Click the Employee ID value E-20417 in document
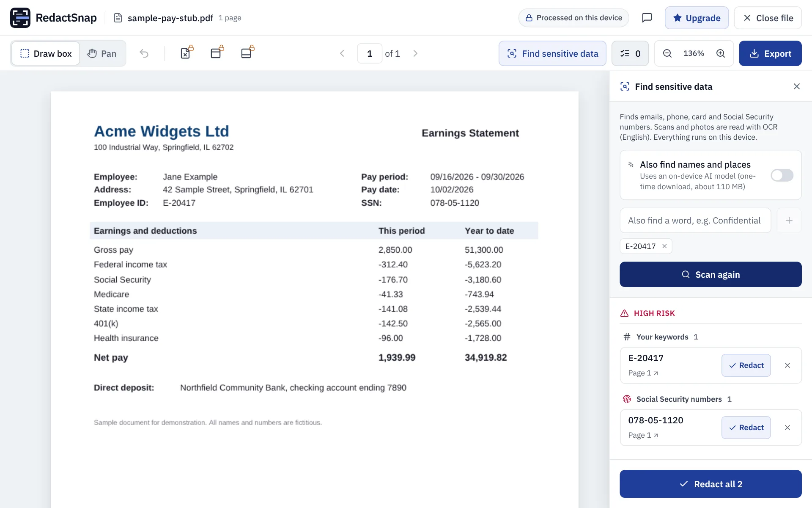This screenshot has height=508, width=812. click(179, 203)
